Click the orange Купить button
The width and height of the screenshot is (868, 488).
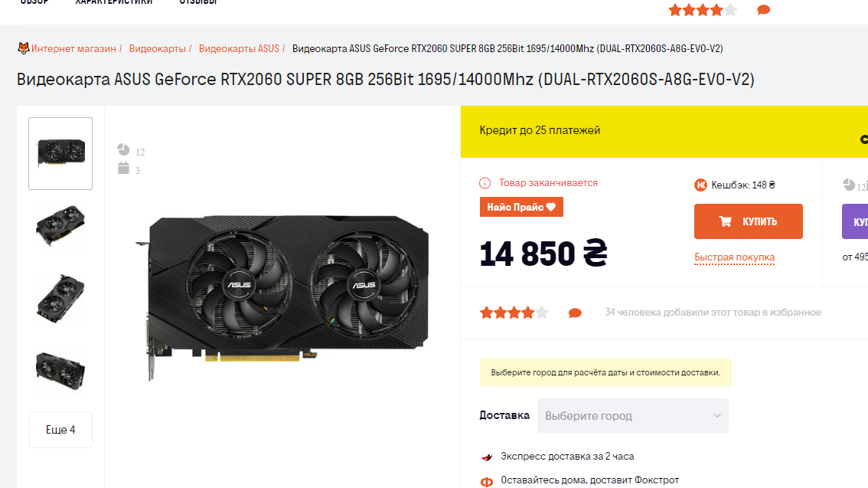click(749, 221)
